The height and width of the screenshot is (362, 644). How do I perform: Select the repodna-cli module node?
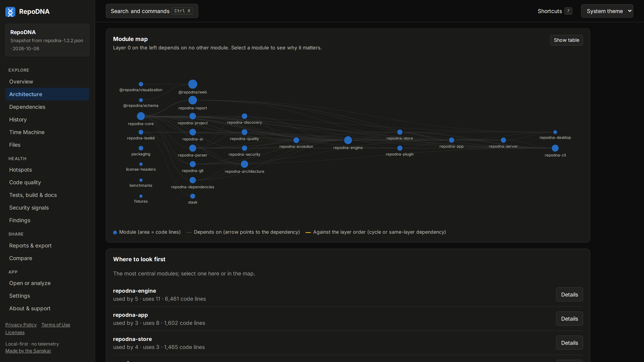click(555, 148)
